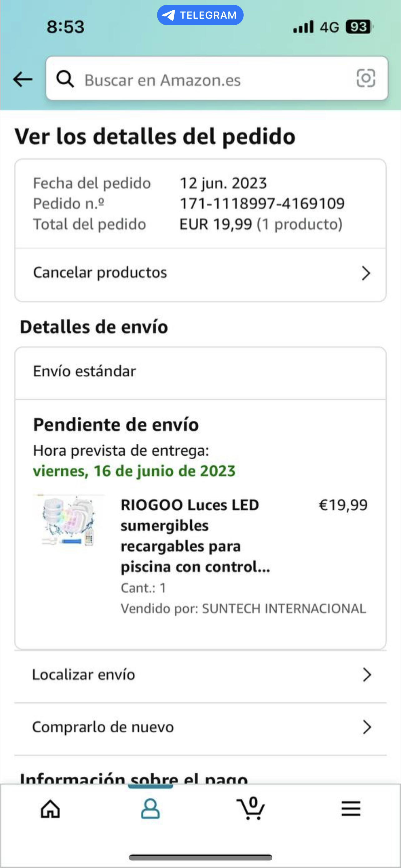Tap the order number 171-1118997-4169109
Image resolution: width=401 pixels, height=868 pixels.
pos(262,203)
